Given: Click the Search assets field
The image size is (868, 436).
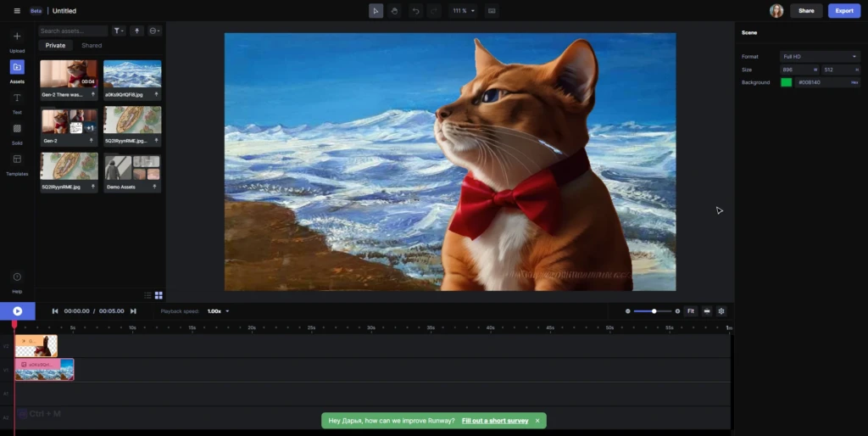Looking at the screenshot, I should [73, 31].
